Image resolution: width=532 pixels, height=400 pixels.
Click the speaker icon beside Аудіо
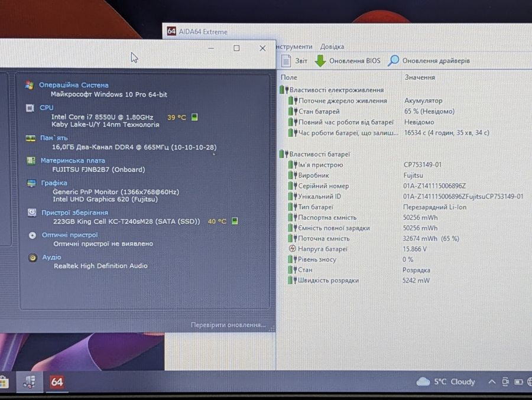coord(33,258)
